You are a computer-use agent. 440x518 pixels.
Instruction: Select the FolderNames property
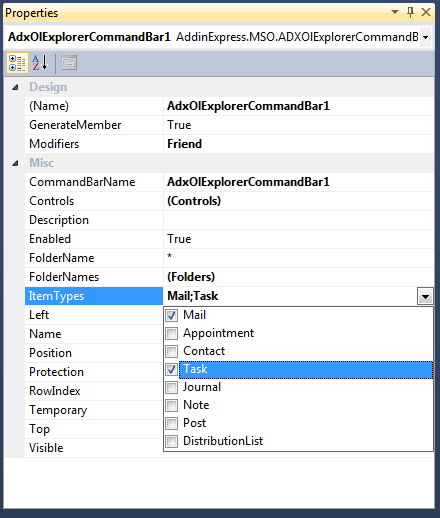[94, 277]
